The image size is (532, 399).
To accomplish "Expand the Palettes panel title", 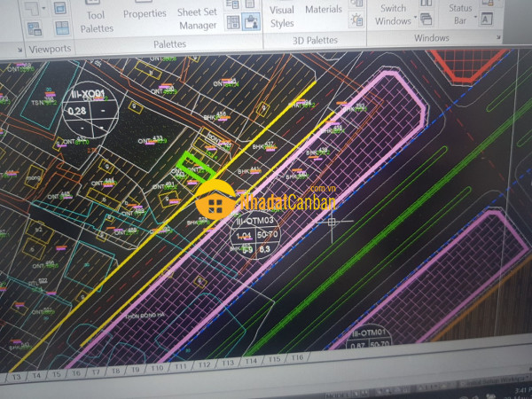I will (x=169, y=43).
